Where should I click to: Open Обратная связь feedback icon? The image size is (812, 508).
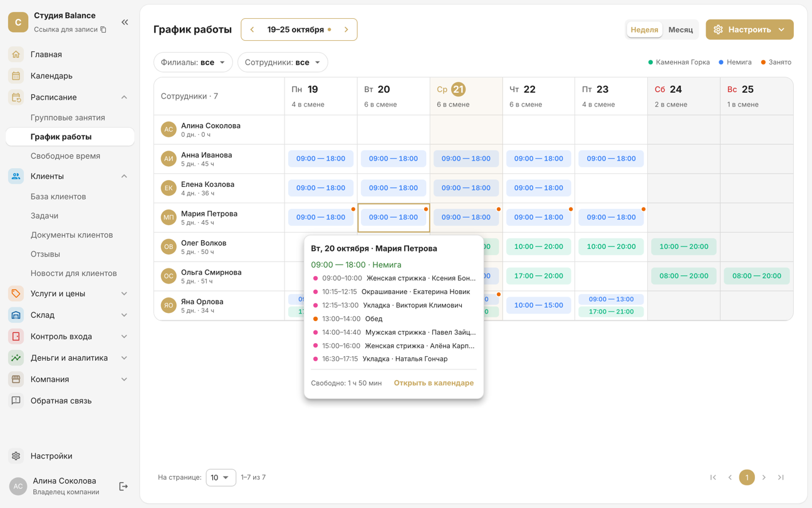point(16,400)
